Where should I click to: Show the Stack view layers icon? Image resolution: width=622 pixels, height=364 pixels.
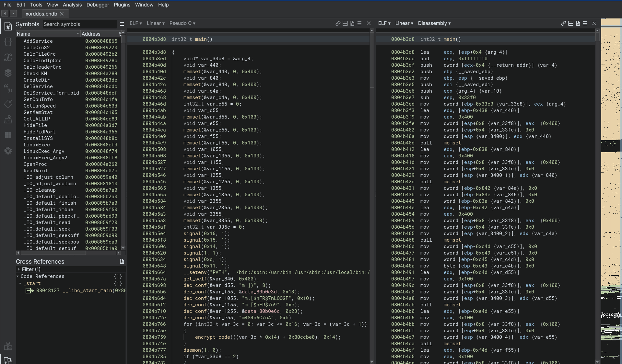click(8, 73)
